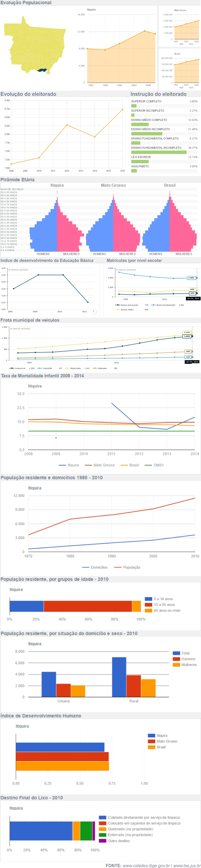Click the 660 value balloon on Matrículas chart
Image resolution: width=201 pixels, height=868 pixels.
click(192, 289)
